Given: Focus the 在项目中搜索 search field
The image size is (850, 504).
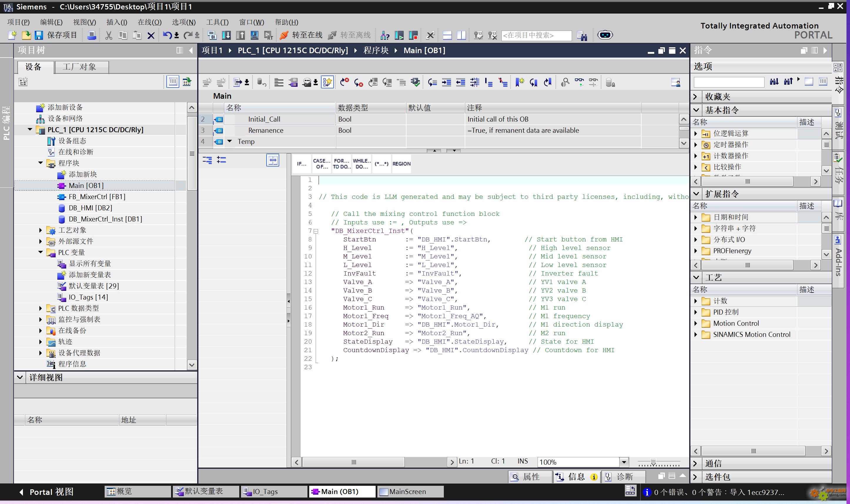Looking at the screenshot, I should (536, 35).
